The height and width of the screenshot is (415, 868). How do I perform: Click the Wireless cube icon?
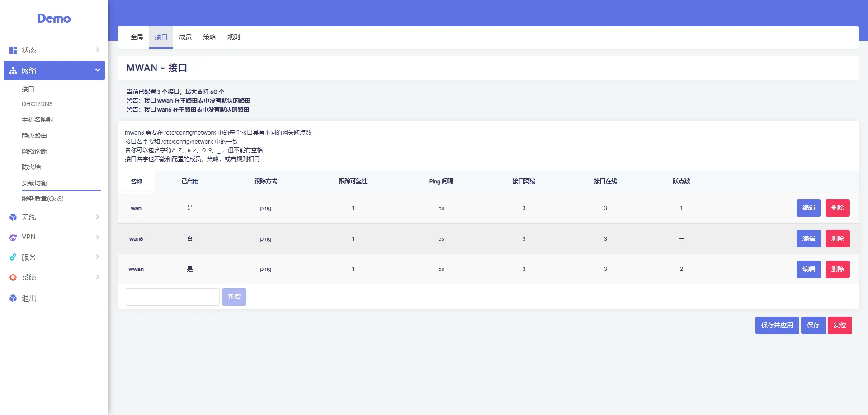13,217
